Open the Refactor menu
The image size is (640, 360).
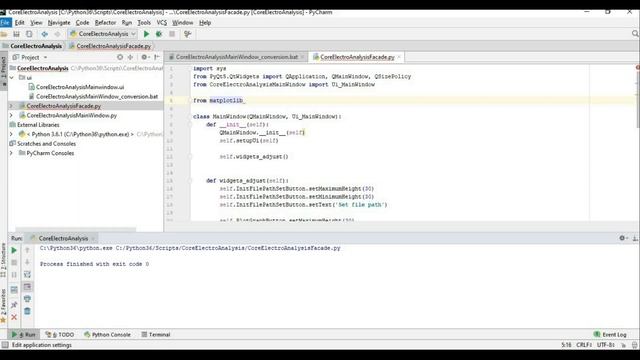[105, 23]
